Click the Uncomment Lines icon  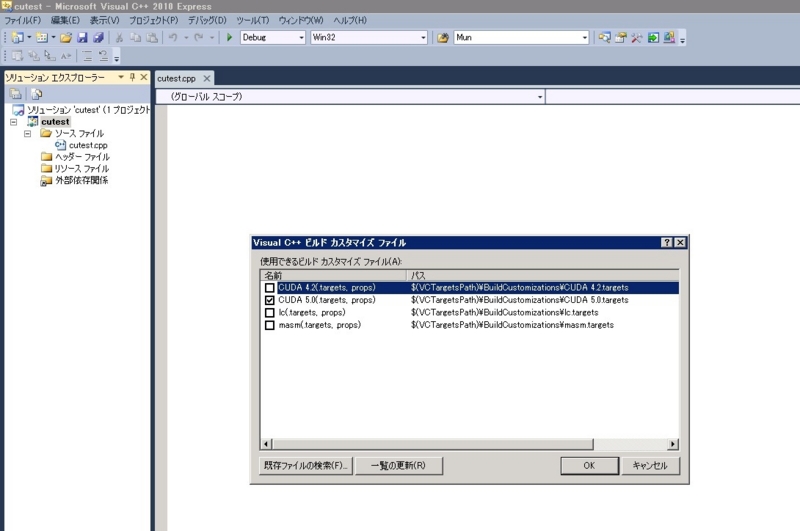pyautogui.click(x=104, y=56)
